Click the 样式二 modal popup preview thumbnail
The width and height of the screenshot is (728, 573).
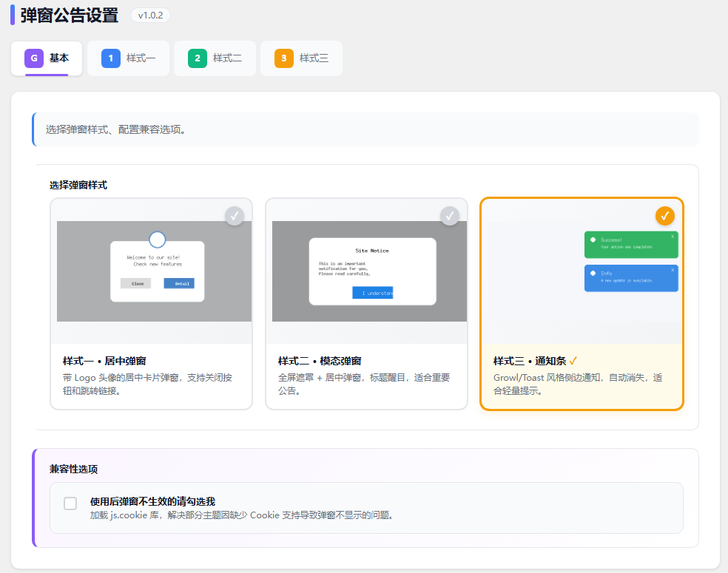coord(370,271)
